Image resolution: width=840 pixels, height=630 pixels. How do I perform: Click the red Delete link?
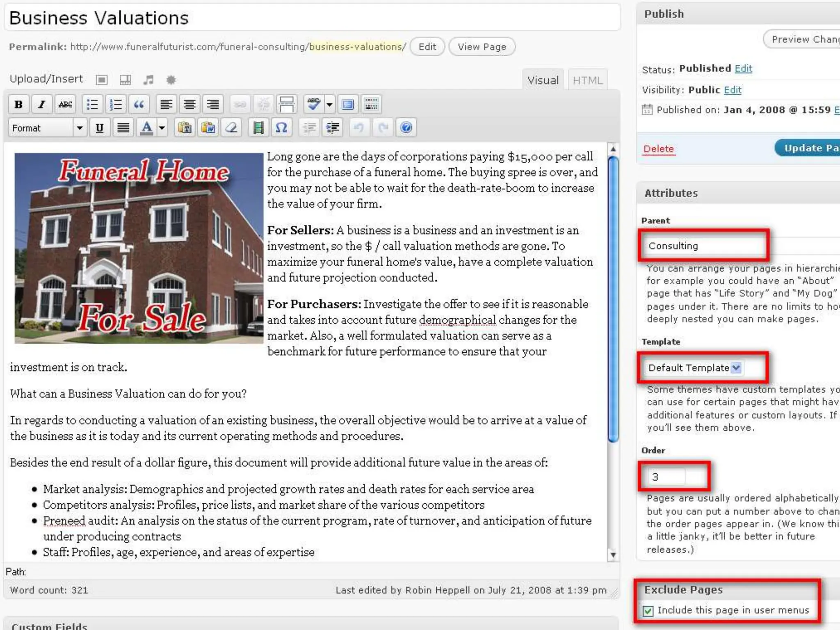coord(658,149)
